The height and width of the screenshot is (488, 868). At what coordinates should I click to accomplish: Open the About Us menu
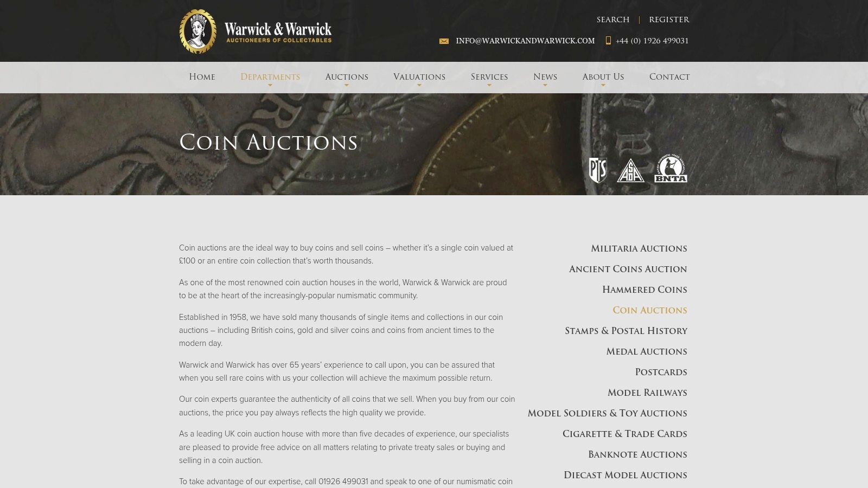(603, 77)
